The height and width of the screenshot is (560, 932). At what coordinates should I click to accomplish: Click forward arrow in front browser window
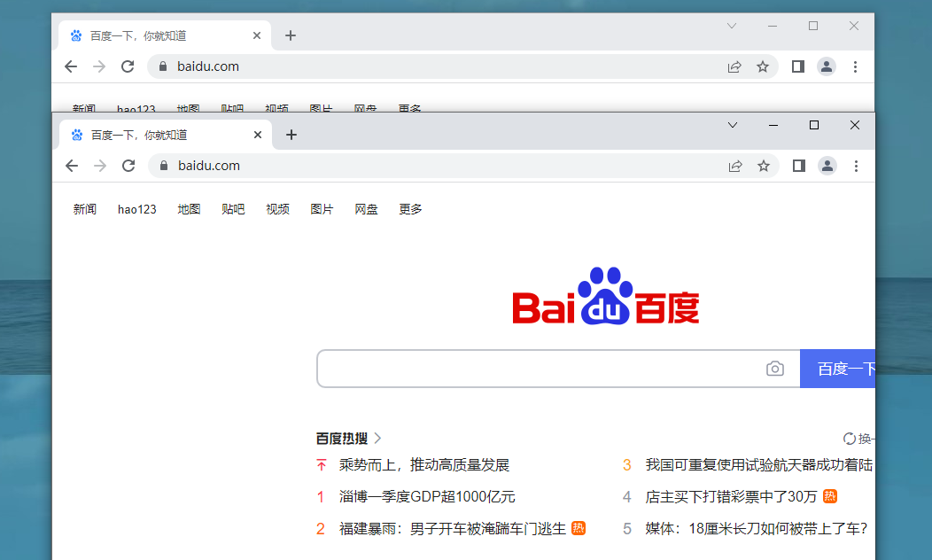pos(100,166)
